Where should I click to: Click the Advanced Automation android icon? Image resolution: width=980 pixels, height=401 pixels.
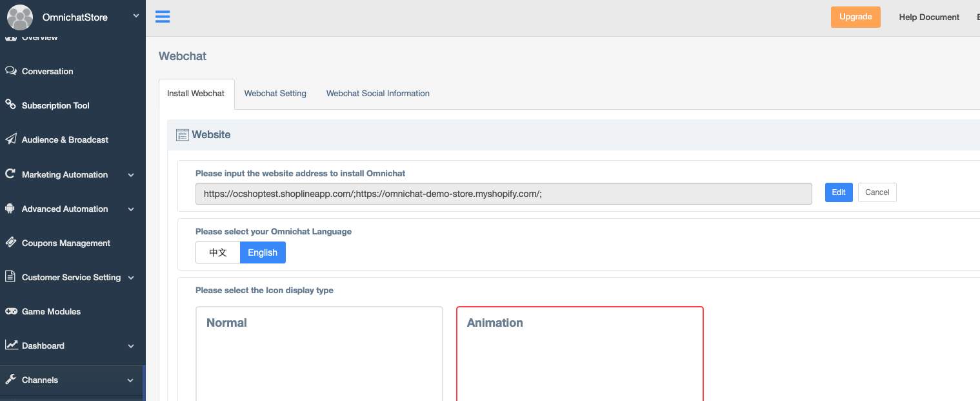pyautogui.click(x=10, y=208)
